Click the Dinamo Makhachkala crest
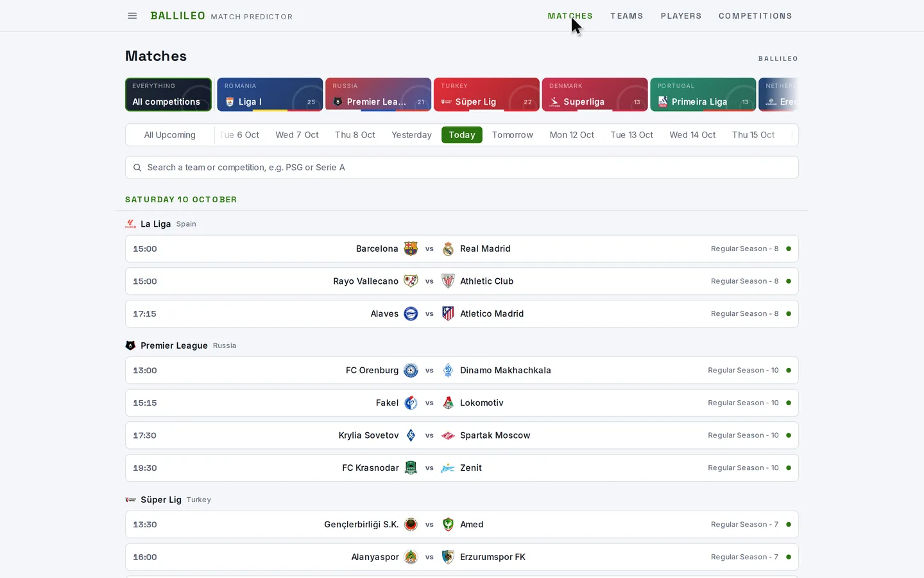 pos(448,371)
